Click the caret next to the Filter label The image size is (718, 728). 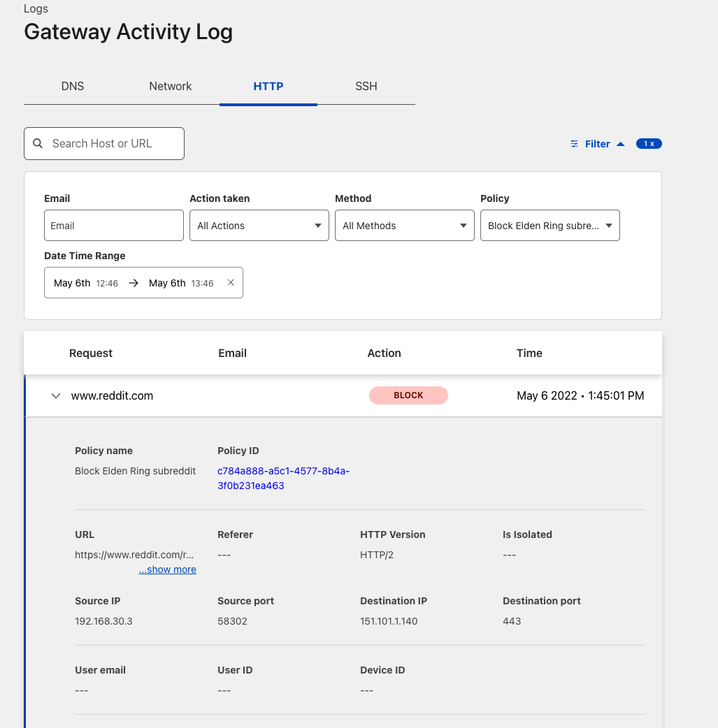pos(621,143)
